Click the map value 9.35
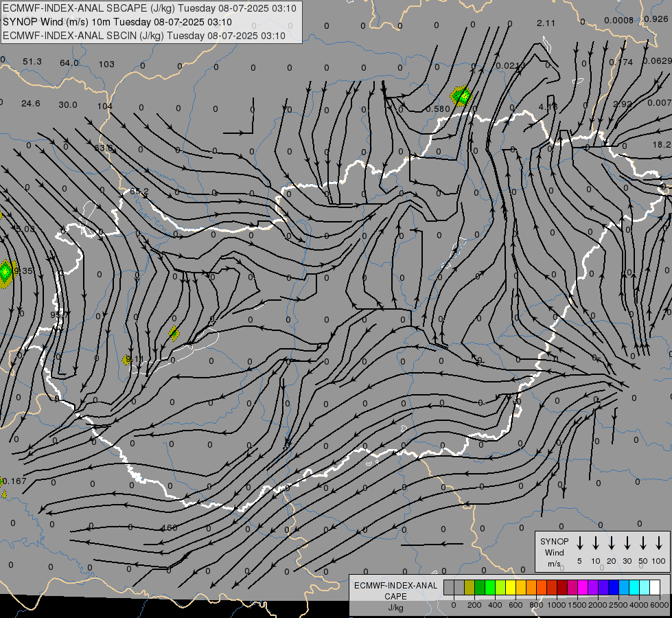Screen dimensions: 672x618 (23, 271)
